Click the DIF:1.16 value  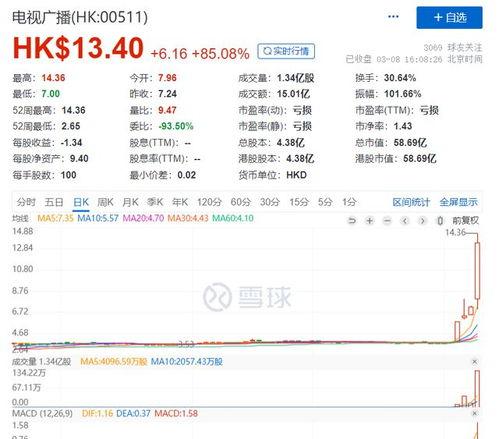[97, 414]
